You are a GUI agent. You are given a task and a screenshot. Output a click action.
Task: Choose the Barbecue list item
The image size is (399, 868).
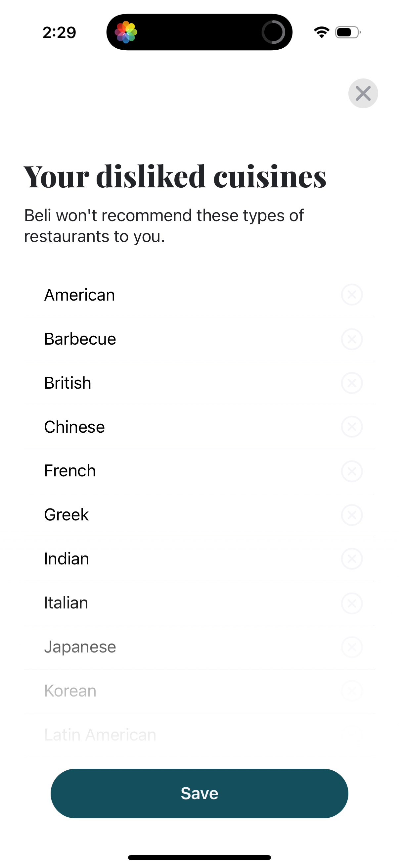tap(80, 339)
